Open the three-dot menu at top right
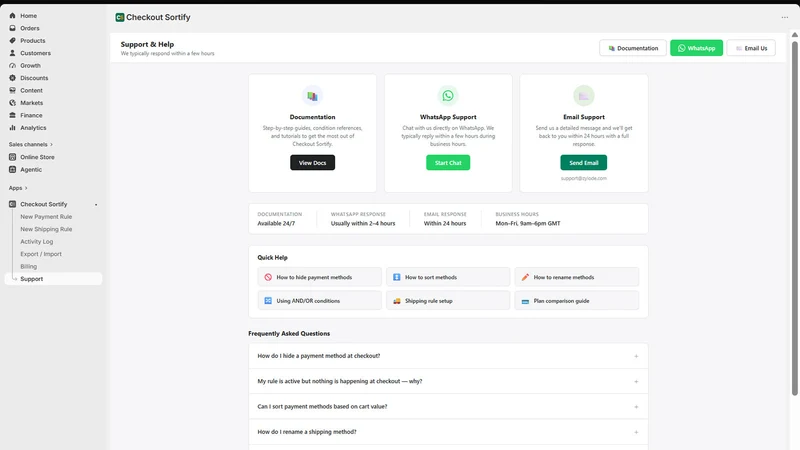 (785, 17)
